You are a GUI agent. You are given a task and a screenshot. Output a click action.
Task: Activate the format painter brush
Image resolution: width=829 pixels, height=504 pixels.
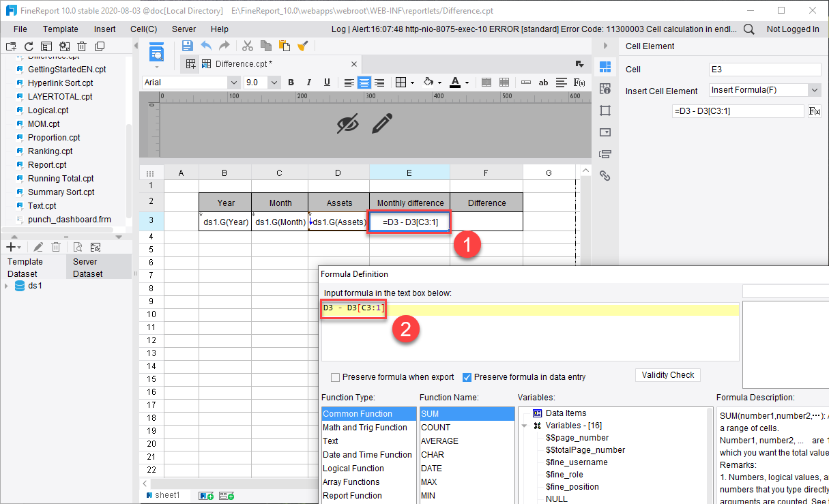coord(303,46)
